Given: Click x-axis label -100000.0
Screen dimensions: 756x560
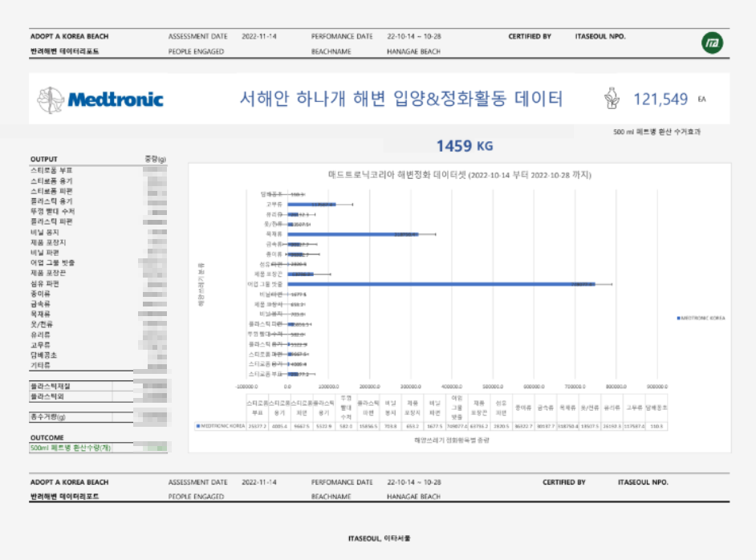Looking at the screenshot, I should pos(246,387).
